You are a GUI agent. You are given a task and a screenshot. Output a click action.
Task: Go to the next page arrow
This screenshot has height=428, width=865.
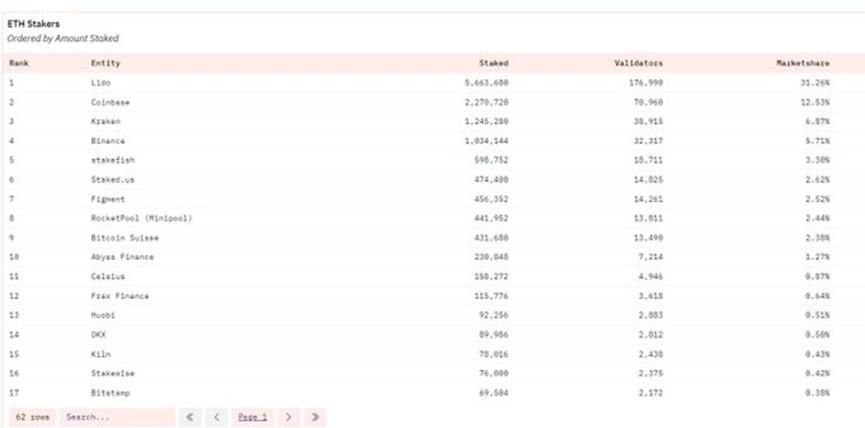point(289,417)
